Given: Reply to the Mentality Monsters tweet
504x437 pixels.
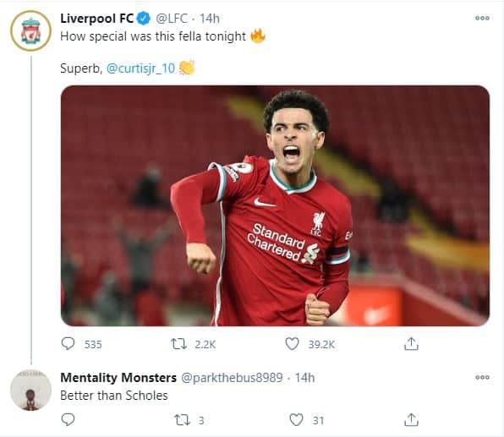Looking at the screenshot, I should point(68,419).
